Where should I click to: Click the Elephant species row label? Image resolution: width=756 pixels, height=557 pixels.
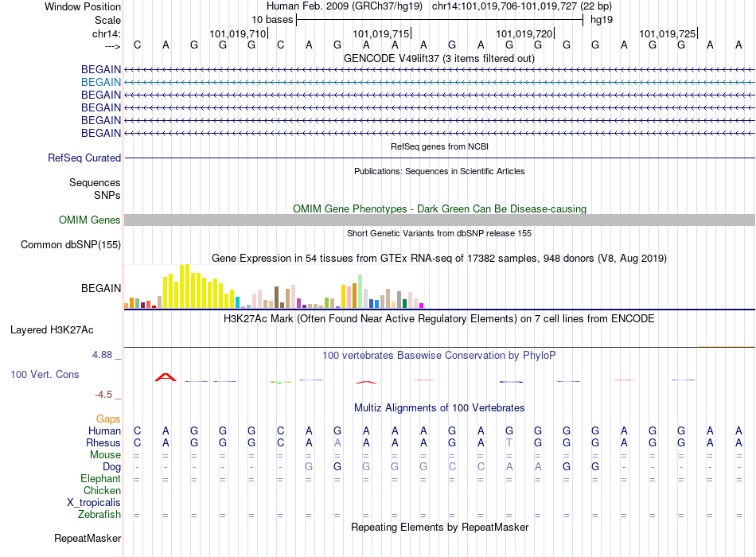point(101,479)
